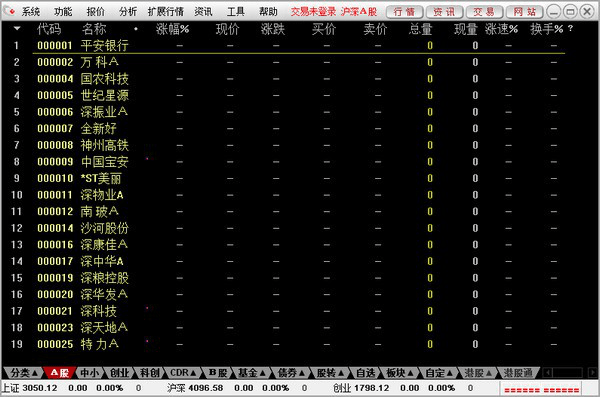This screenshot has height=397, width=600.
Task: Click the red app logo icon
Action: click(11, 11)
